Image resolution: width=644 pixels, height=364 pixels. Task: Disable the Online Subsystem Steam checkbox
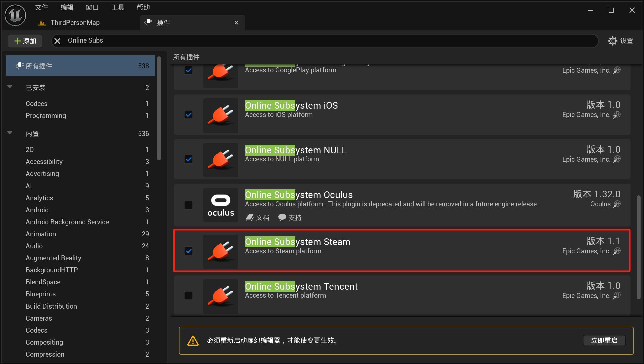coord(189,251)
